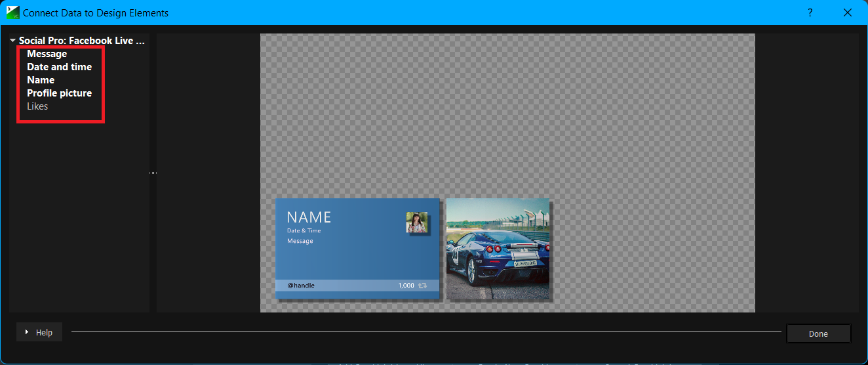
Task: Click the retweet arrows icon on card
Action: click(x=423, y=286)
